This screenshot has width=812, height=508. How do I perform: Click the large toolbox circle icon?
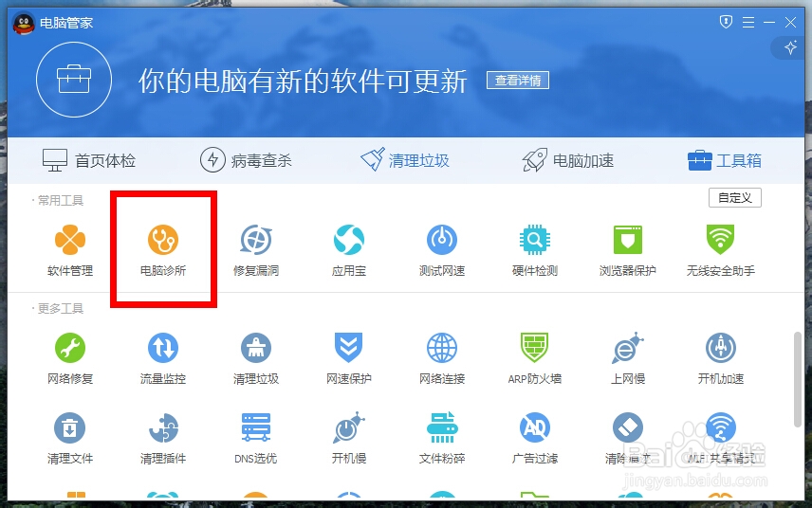coord(74,80)
